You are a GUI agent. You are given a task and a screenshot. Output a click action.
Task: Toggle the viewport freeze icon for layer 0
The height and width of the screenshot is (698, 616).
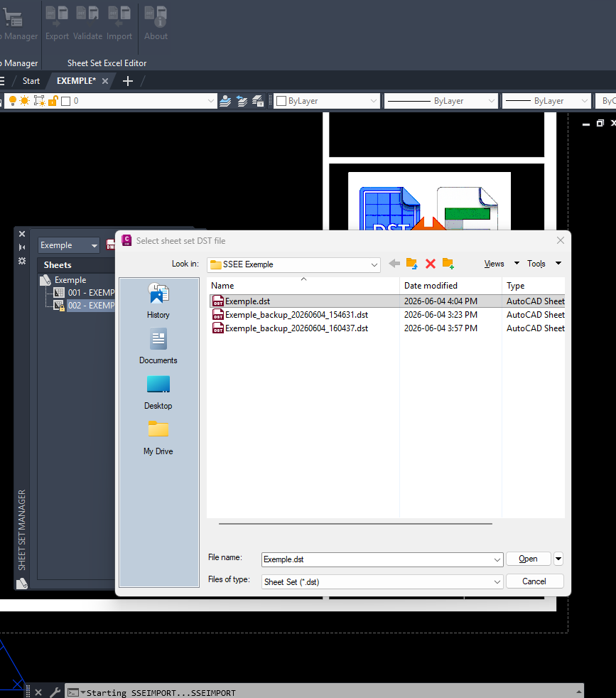pos(40,101)
